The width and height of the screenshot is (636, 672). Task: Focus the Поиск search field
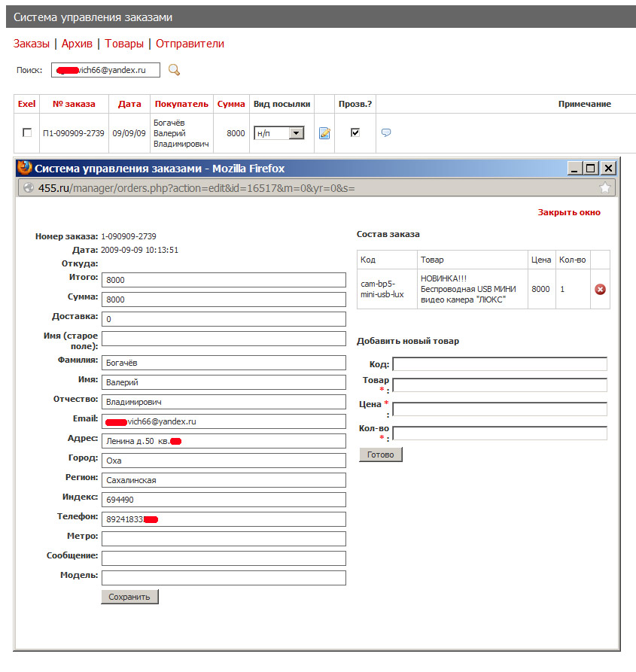(105, 70)
